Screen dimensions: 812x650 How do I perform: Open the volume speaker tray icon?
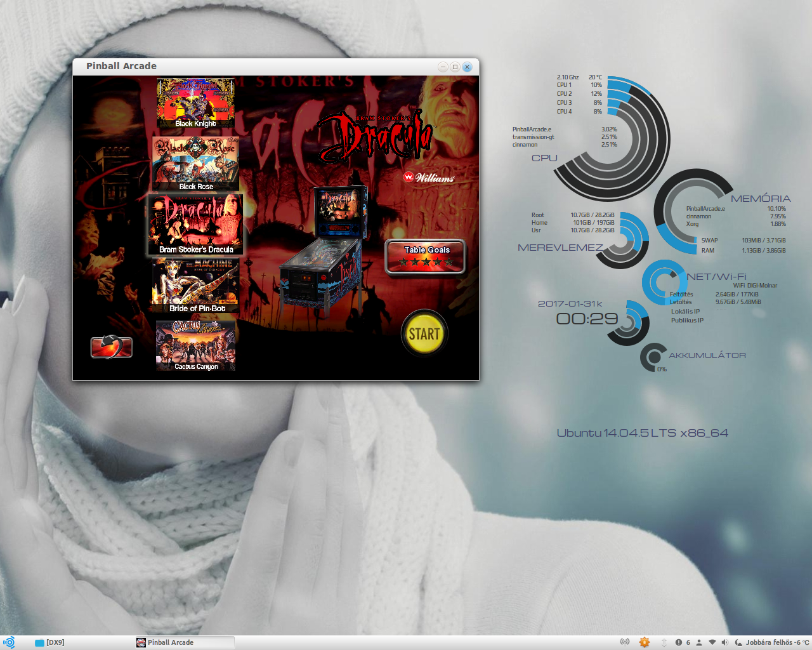725,642
